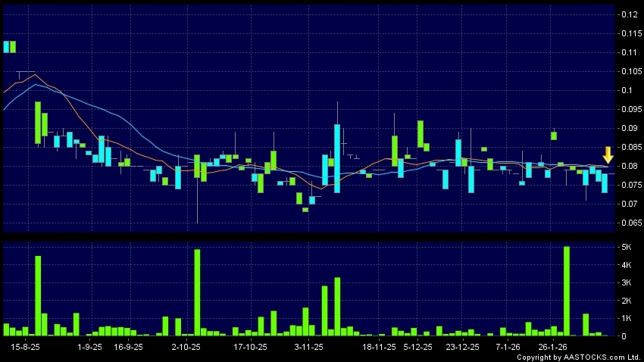This screenshot has width=644, height=362.
Task: Click the 0.1 price axis label
Action: [x=627, y=91]
